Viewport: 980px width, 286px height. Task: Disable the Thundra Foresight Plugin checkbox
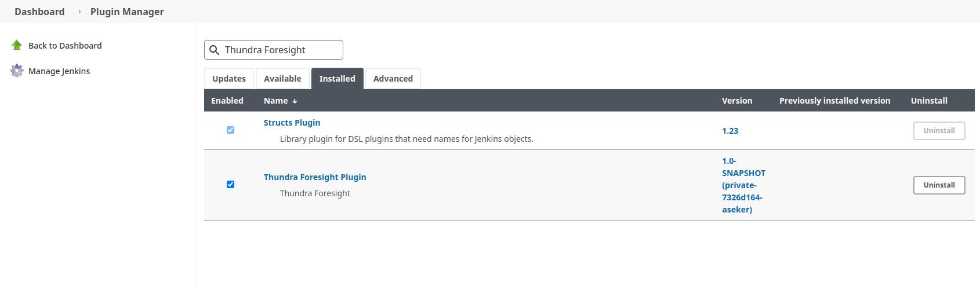(x=230, y=184)
